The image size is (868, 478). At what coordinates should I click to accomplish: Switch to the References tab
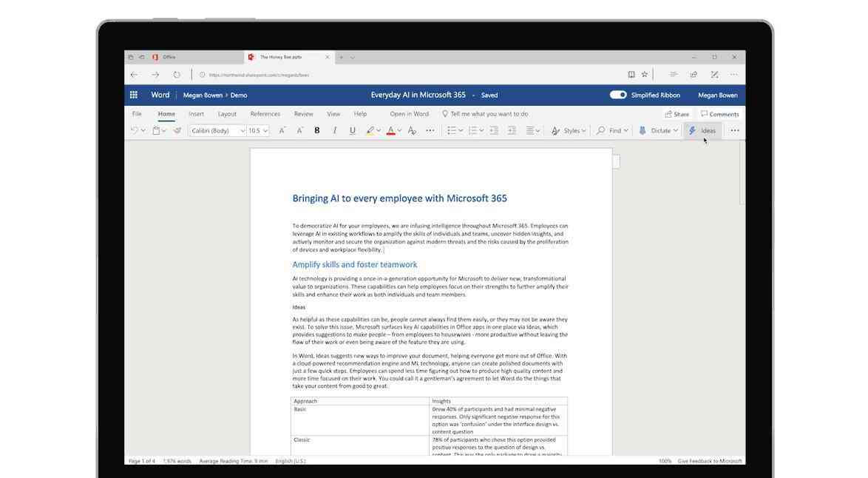[265, 114]
